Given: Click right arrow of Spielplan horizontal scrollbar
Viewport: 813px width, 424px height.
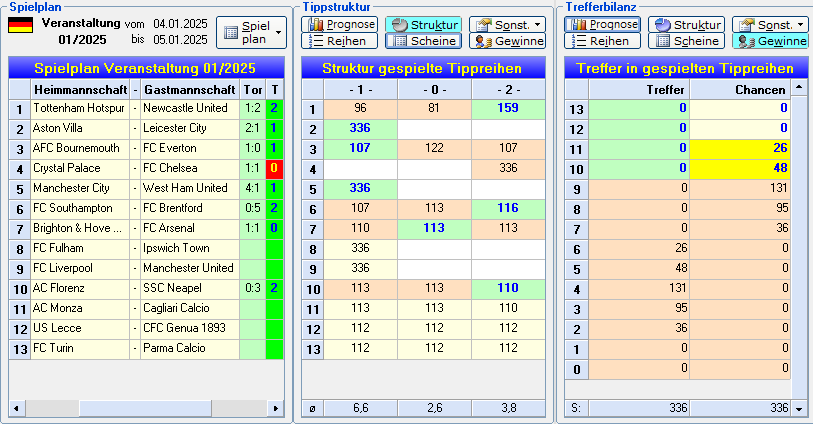Looking at the screenshot, I should (276, 408).
